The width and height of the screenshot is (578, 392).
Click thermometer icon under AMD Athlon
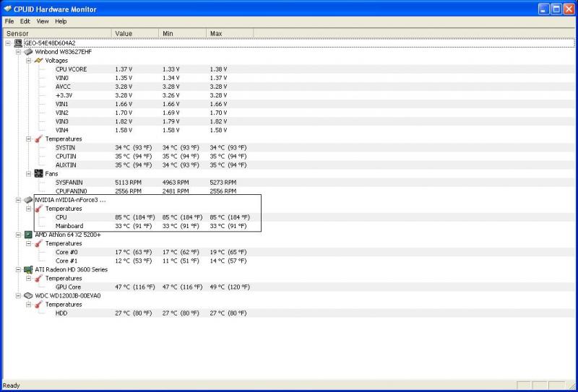[38, 243]
